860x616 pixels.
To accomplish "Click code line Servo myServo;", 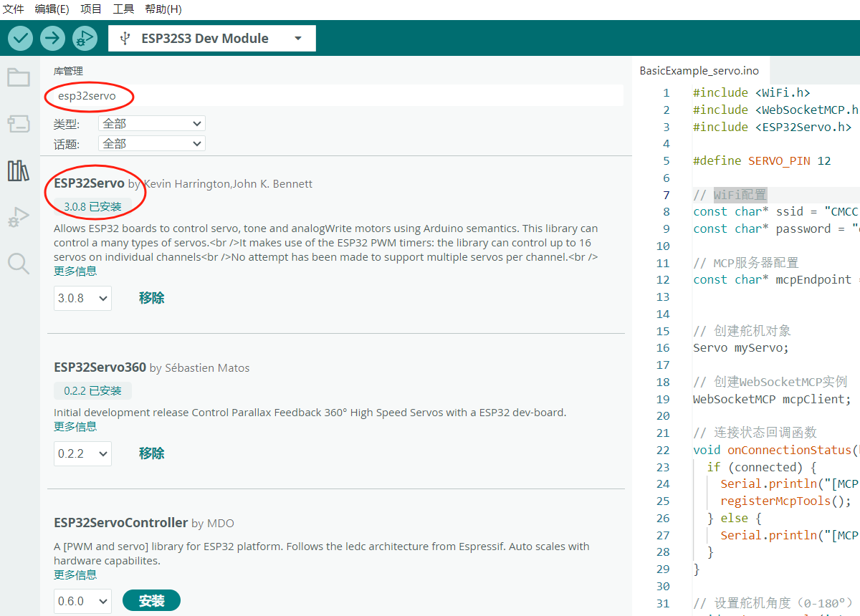I will 740,347.
